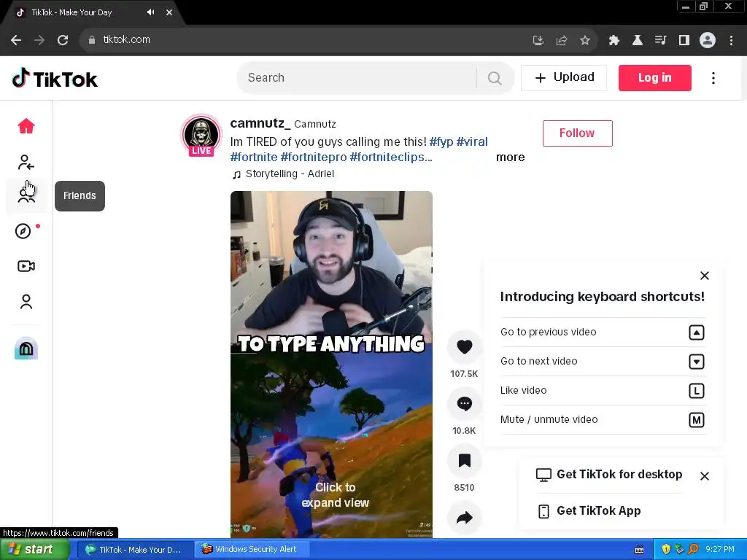Click the M key icon for Mute
Viewport: 747px width, 560px height.
[697, 420]
